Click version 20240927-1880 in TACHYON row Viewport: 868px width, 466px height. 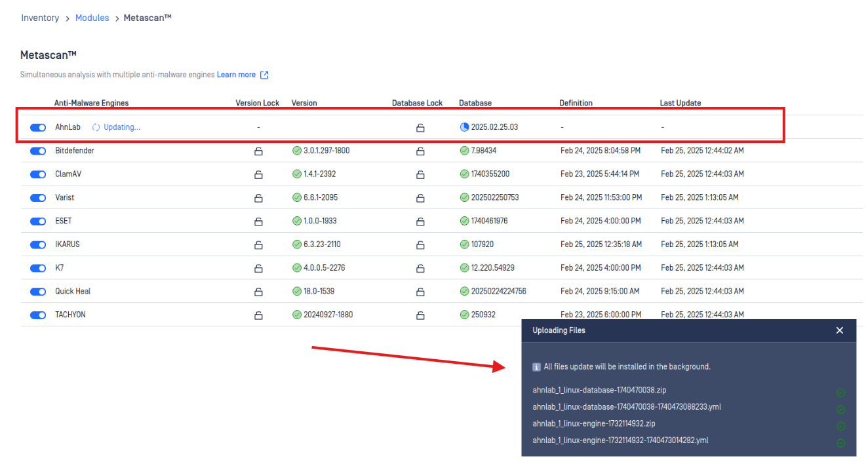328,315
